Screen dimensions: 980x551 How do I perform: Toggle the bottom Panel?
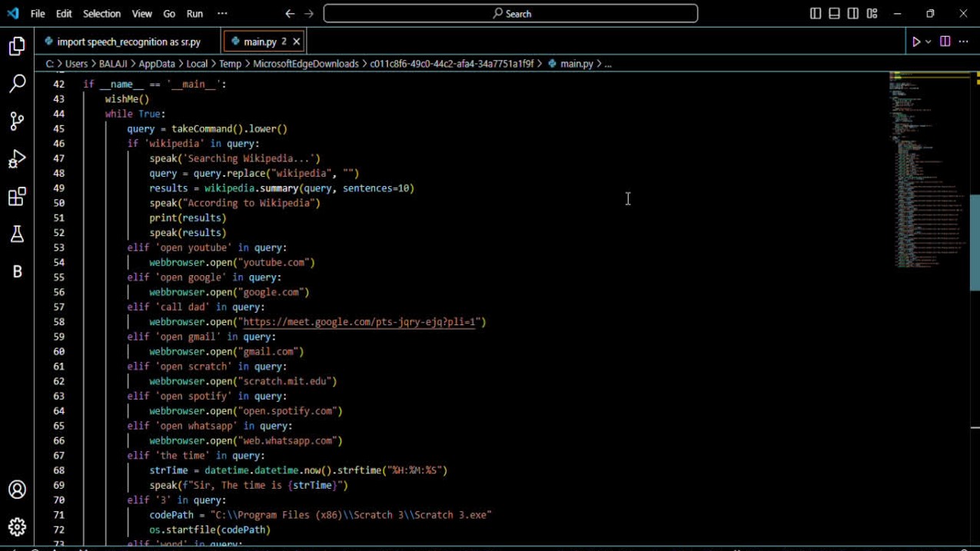(x=834, y=14)
